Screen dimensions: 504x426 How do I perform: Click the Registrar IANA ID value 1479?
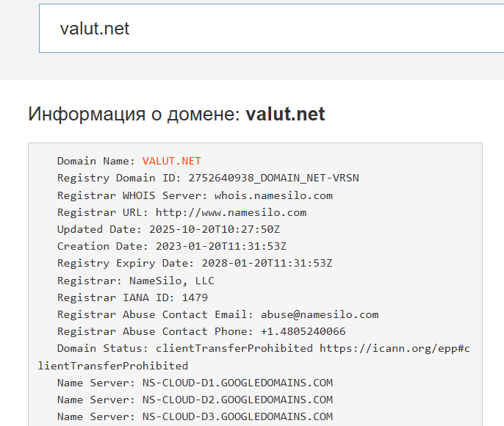(x=195, y=297)
